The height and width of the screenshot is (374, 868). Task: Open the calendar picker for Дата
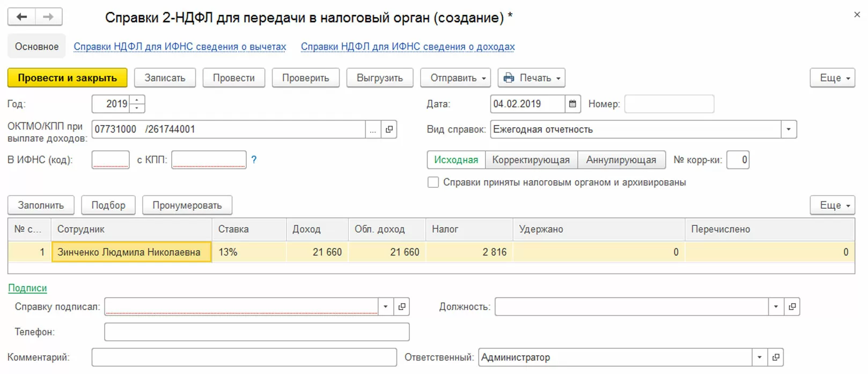[572, 104]
